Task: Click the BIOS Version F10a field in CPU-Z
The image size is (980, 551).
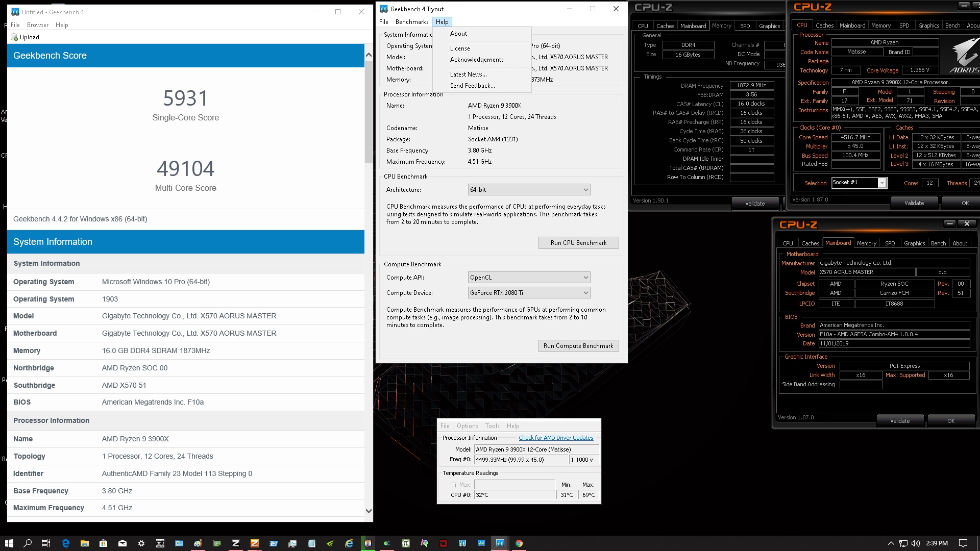Action: pyautogui.click(x=894, y=335)
